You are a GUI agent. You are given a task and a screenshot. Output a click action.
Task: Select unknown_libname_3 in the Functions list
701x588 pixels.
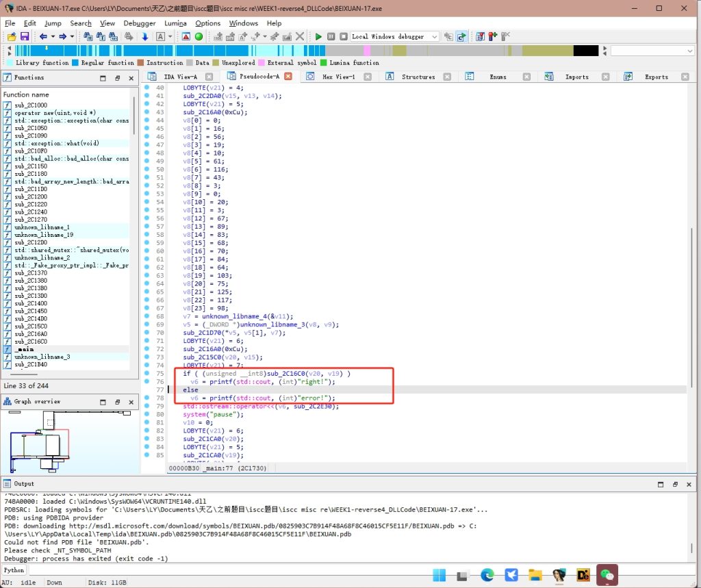click(x=42, y=357)
